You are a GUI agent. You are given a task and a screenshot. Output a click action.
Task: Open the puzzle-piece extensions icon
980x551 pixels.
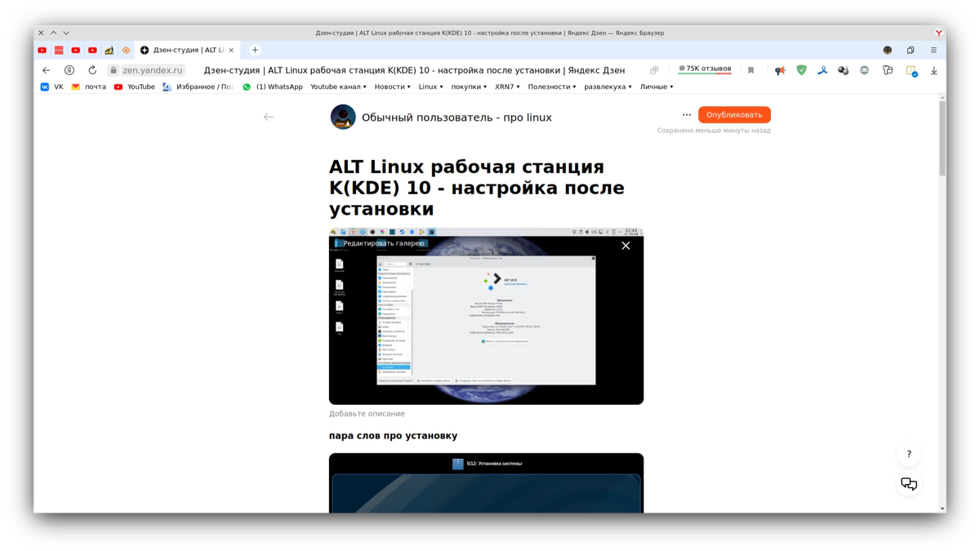pyautogui.click(x=888, y=70)
